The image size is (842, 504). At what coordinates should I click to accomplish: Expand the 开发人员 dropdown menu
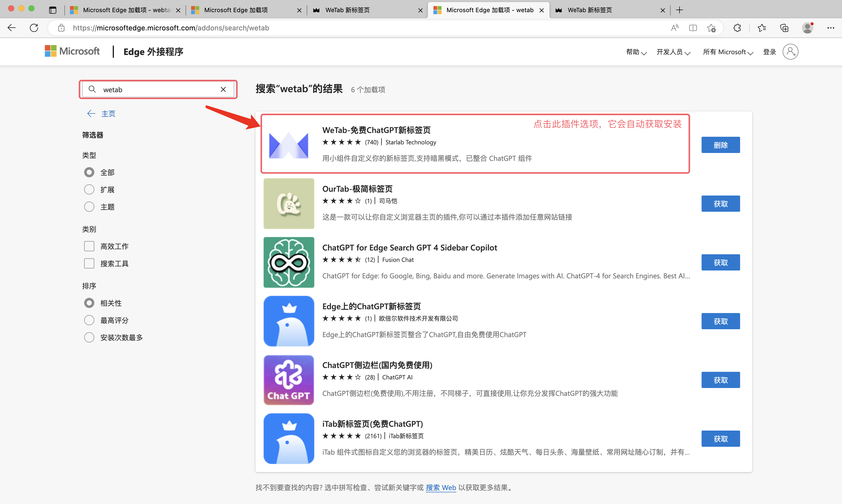[673, 52]
